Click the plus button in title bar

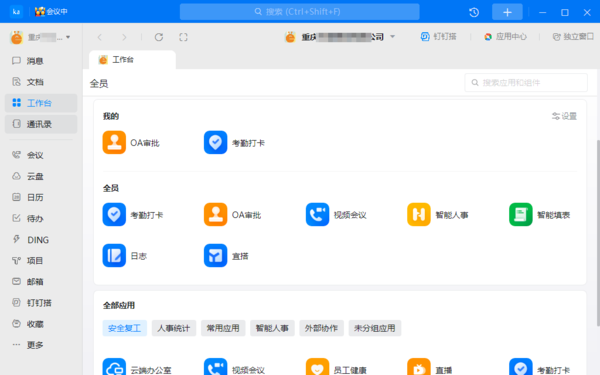click(507, 12)
